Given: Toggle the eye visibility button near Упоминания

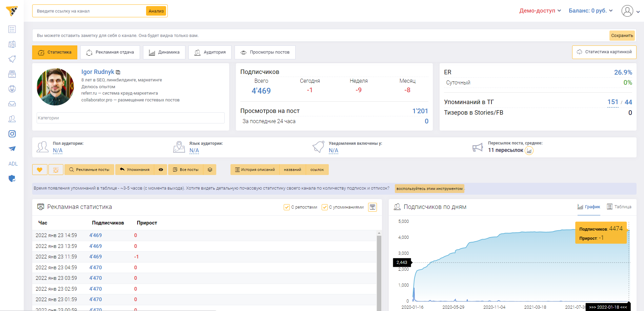Looking at the screenshot, I should coord(161,170).
